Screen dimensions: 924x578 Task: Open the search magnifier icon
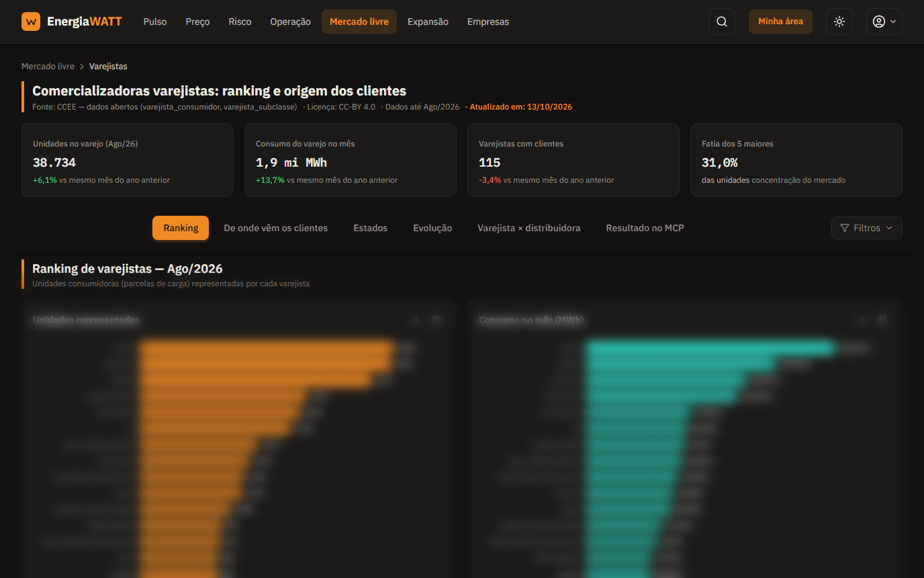tap(722, 22)
